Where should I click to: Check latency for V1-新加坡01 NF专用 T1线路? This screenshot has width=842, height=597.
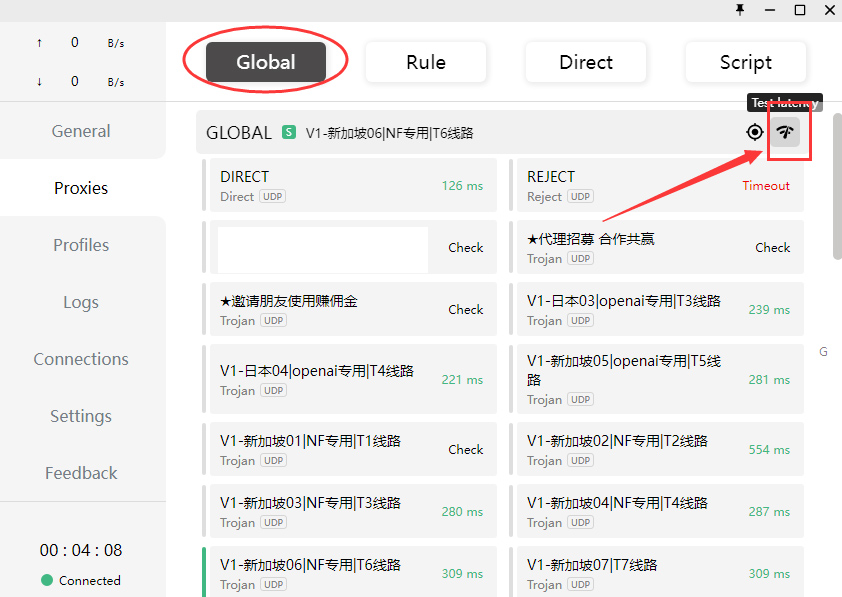tap(465, 450)
